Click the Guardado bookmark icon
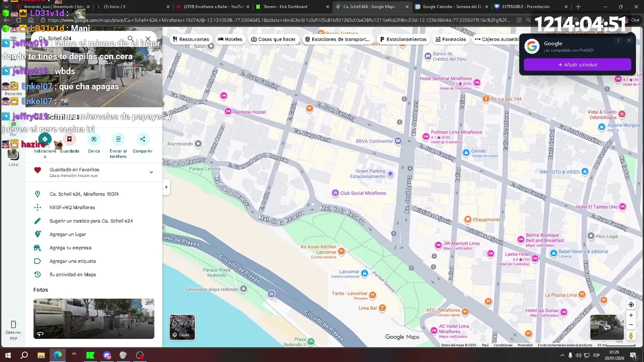This screenshot has height=362, width=644. pos(69,139)
